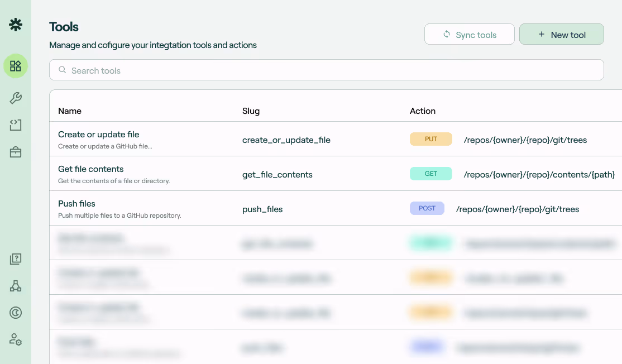Open the dashboard grid icon in sidebar

pos(15,66)
